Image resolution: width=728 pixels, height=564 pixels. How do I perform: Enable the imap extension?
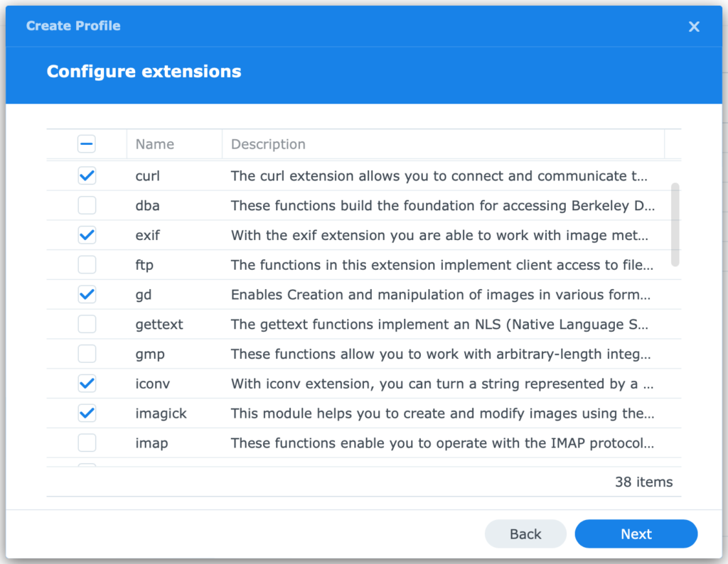click(x=86, y=442)
